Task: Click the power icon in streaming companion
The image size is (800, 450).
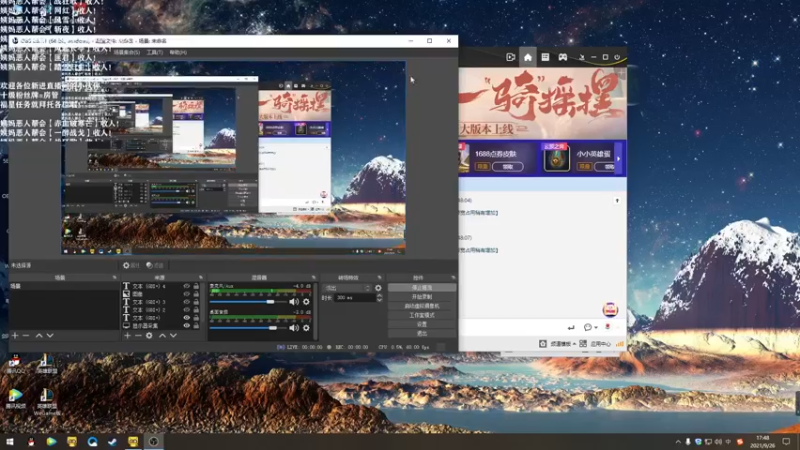Action: click(x=617, y=57)
